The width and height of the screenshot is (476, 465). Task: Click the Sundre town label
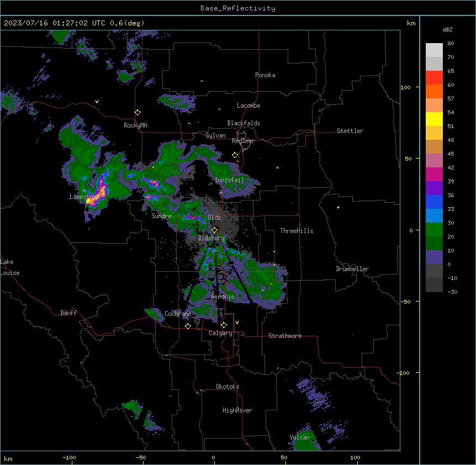[x=161, y=216]
